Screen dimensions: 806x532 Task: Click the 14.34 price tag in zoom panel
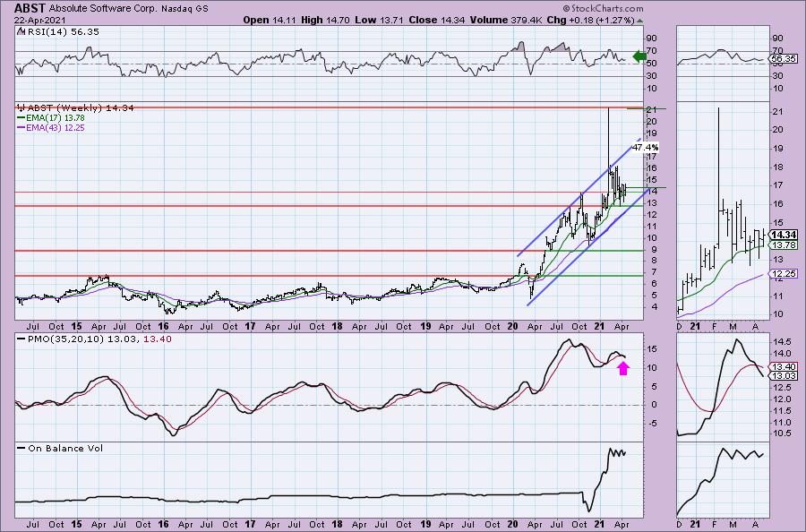(785, 235)
